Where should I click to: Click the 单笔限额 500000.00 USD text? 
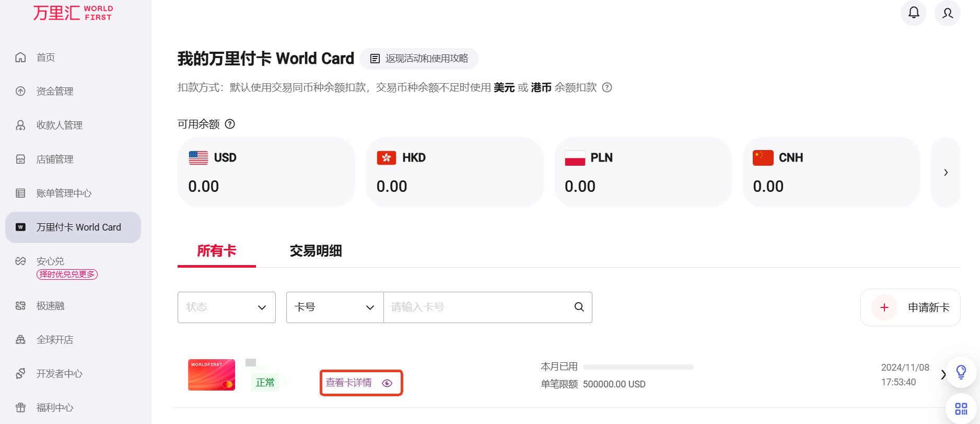point(593,384)
